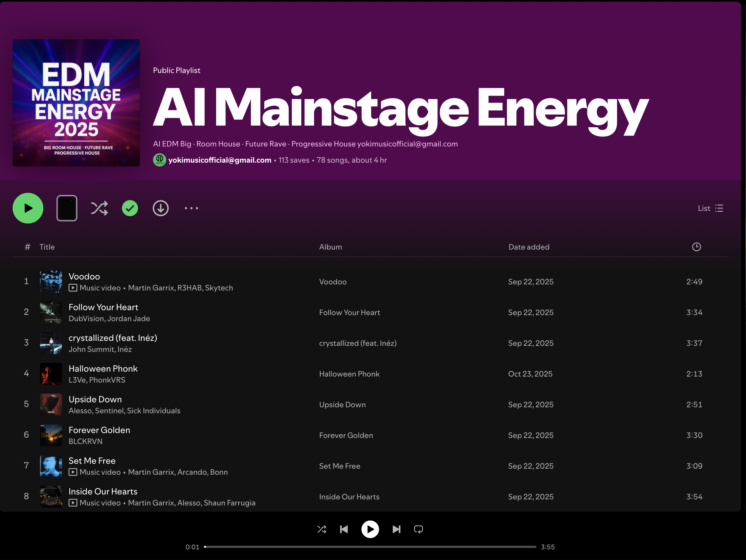
Task: Enable repeat in the player bar
Action: (x=418, y=529)
